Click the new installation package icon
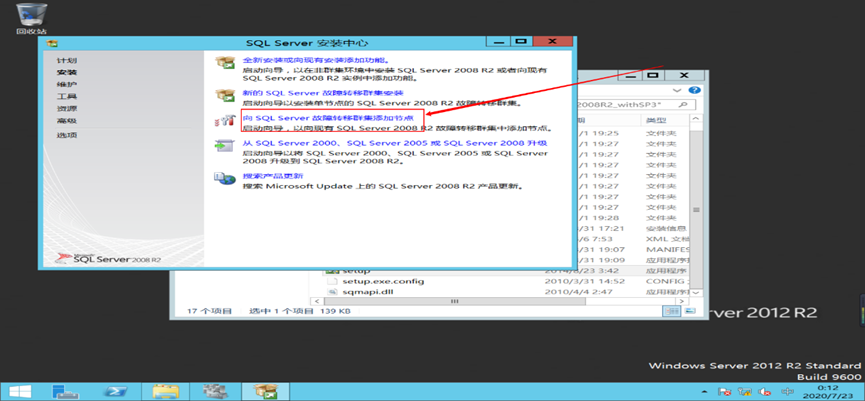The height and width of the screenshot is (401, 865). [225, 62]
